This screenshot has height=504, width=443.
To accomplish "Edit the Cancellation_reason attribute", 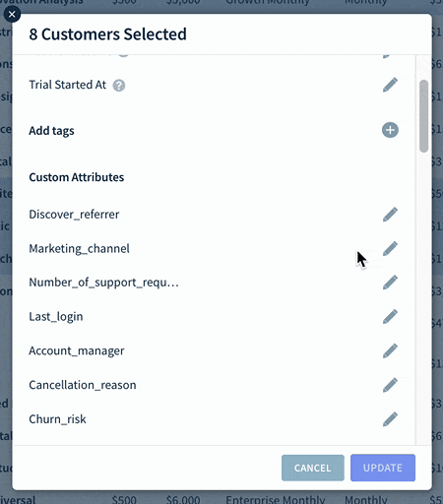I will 390,385.
